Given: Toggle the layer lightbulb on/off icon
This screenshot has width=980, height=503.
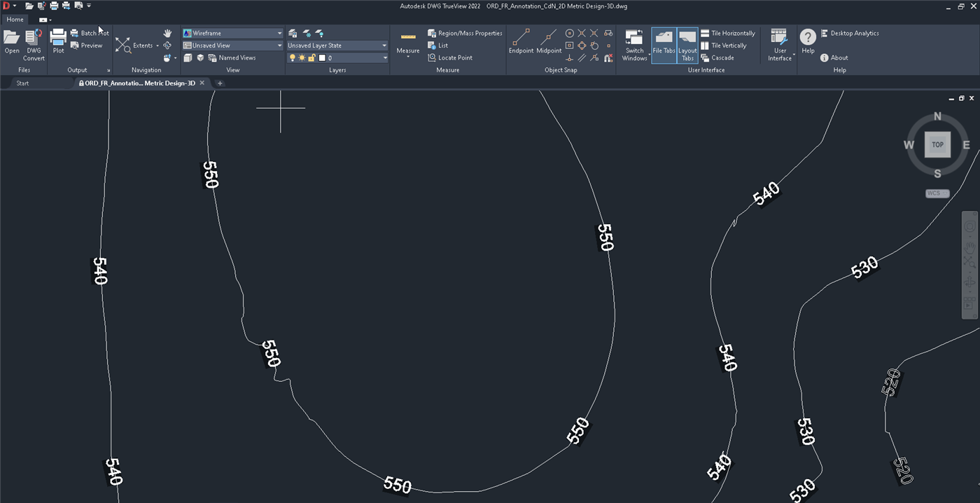Looking at the screenshot, I should pyautogui.click(x=293, y=58).
